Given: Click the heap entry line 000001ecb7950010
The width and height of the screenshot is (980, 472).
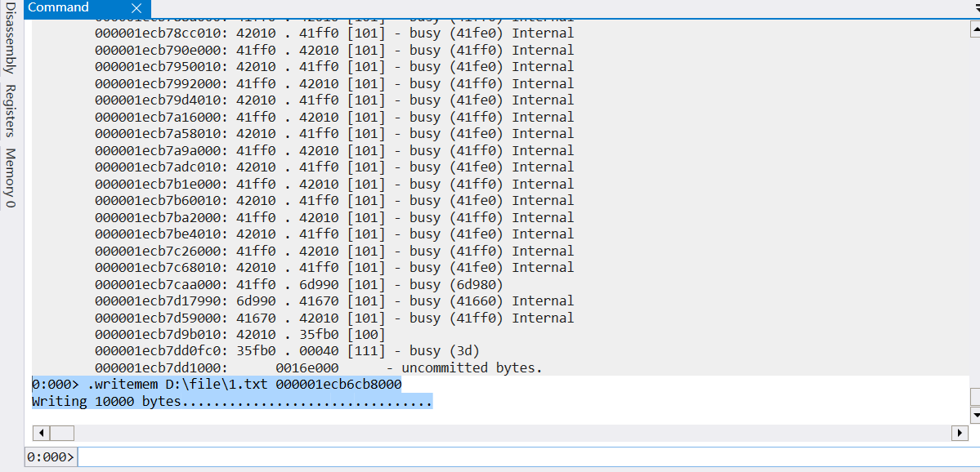Looking at the screenshot, I should click(x=334, y=67).
